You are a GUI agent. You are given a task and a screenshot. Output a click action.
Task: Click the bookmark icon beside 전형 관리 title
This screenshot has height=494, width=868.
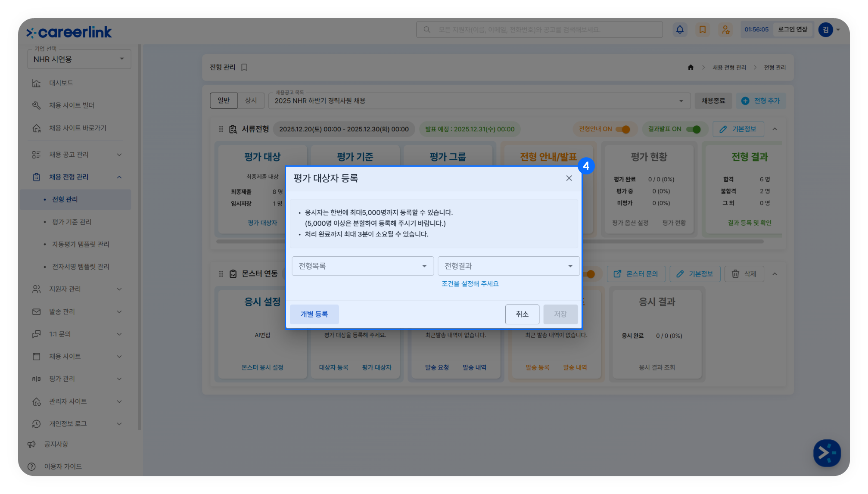click(244, 67)
